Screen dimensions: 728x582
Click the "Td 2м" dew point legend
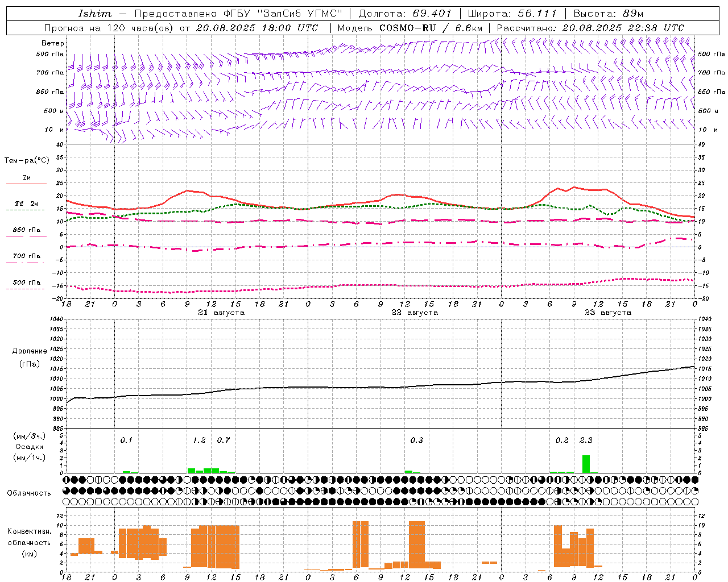pos(26,203)
